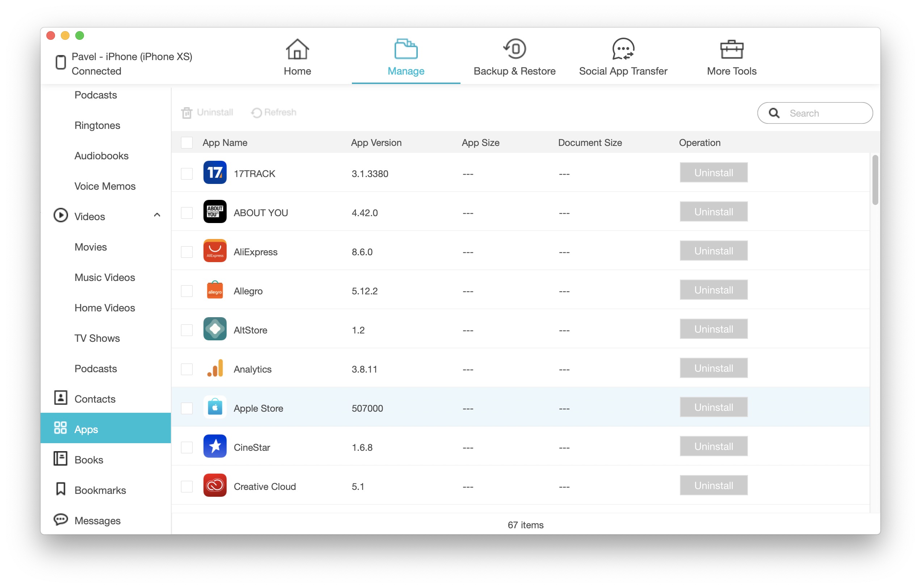Click the 17TRACK app icon
The width and height of the screenshot is (921, 588).
click(x=215, y=173)
